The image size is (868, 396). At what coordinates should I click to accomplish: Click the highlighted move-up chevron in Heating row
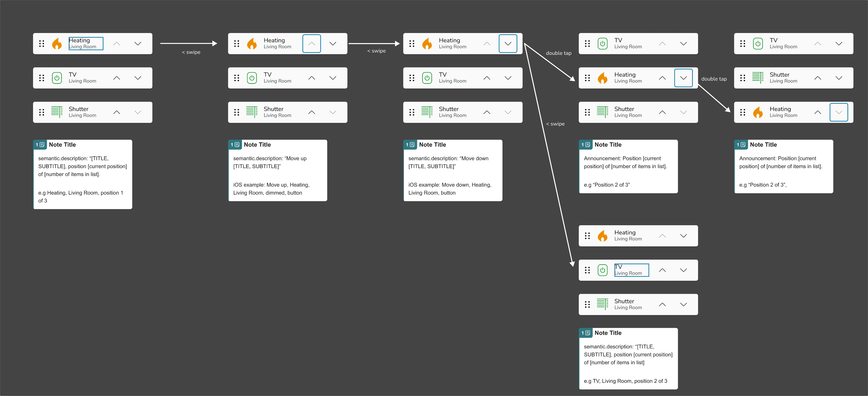point(312,43)
